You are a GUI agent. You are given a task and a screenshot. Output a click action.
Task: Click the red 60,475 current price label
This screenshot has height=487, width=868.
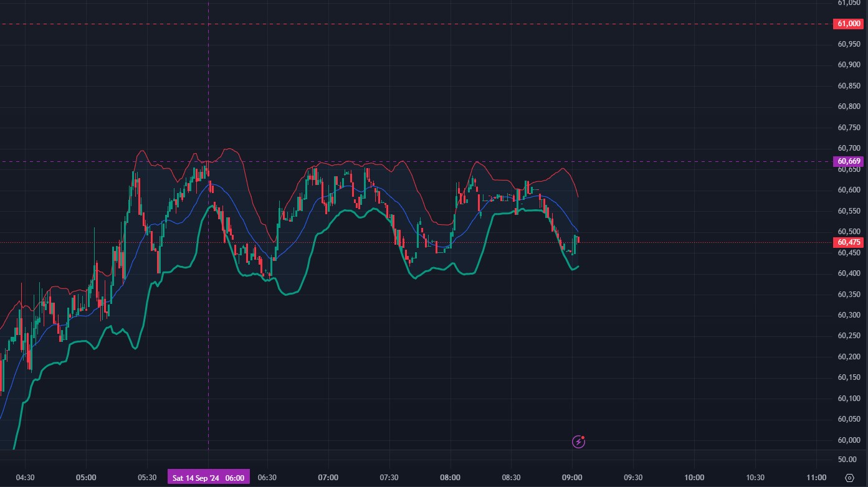(848, 242)
